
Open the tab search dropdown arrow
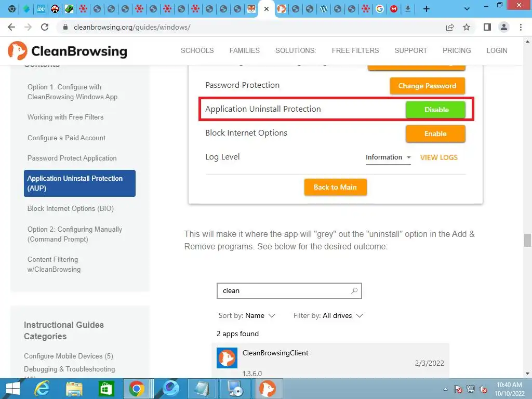467,9
